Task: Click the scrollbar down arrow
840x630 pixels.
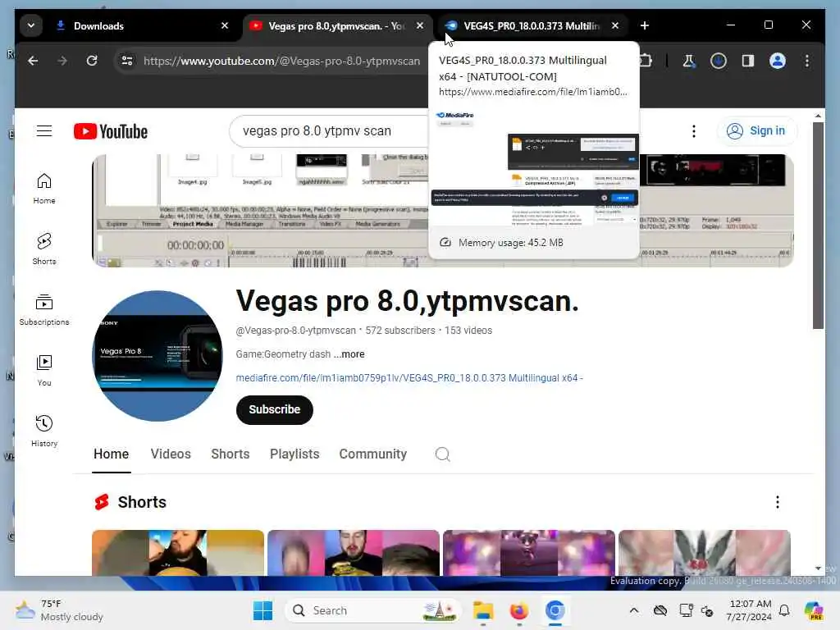Action: [818, 568]
